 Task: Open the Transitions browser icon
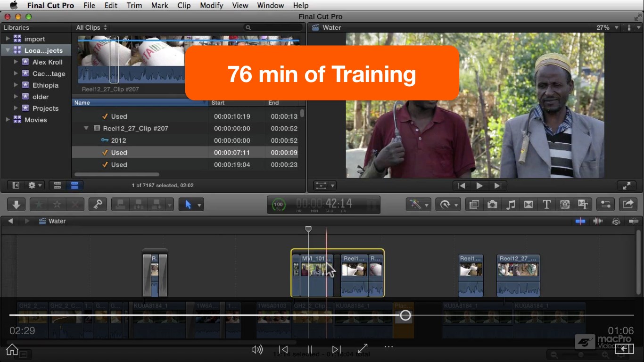(528, 205)
